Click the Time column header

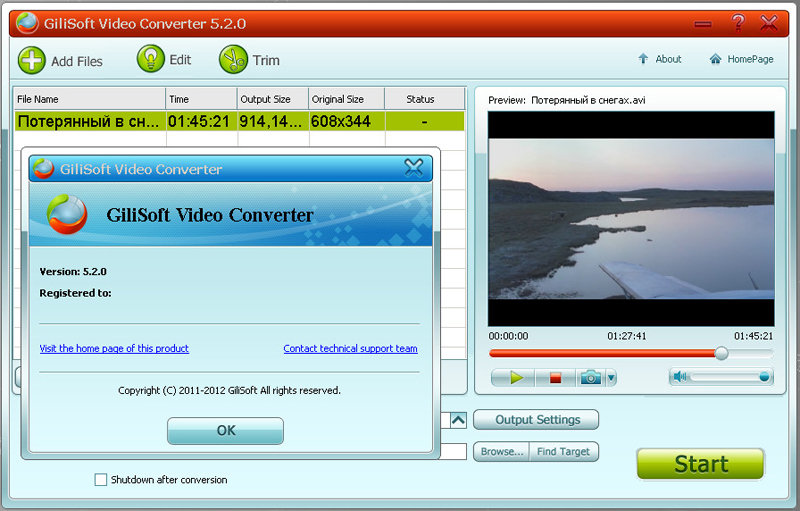[x=201, y=99]
